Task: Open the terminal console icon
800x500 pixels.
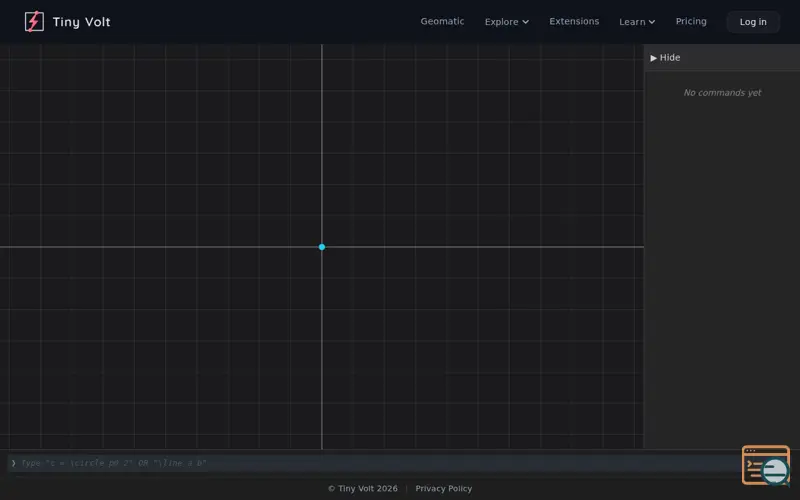Action: click(765, 465)
